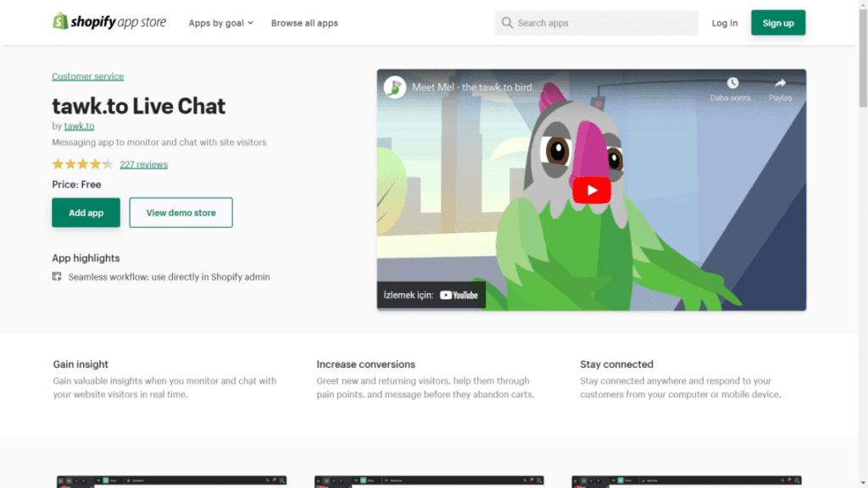Click the scrollbar down arrow
The height and width of the screenshot is (488, 868).
[863, 484]
